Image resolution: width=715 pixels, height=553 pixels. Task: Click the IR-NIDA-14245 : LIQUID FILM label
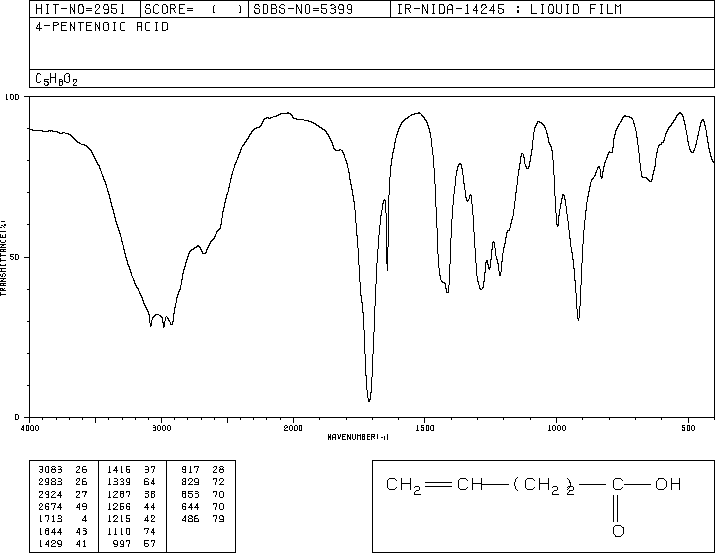pos(509,9)
